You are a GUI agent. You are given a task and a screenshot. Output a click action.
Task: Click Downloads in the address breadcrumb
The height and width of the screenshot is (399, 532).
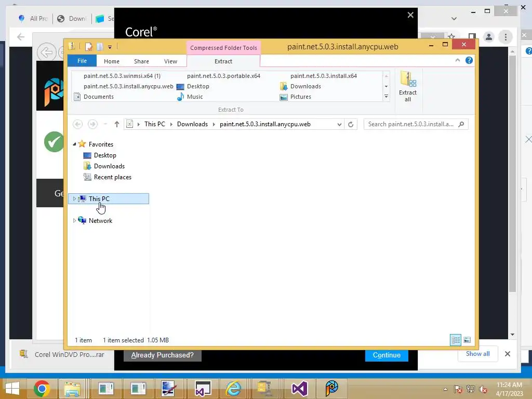192,124
